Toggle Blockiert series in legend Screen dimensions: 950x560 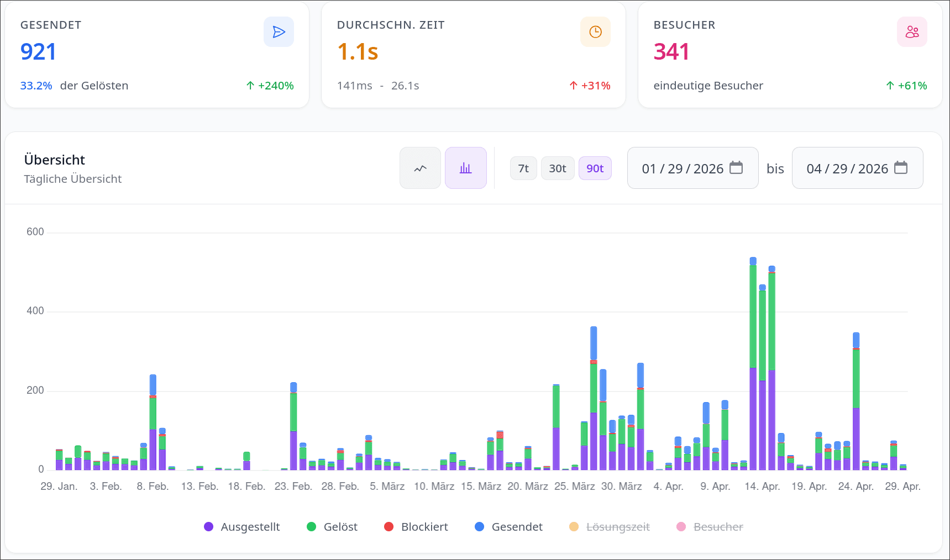click(x=416, y=527)
